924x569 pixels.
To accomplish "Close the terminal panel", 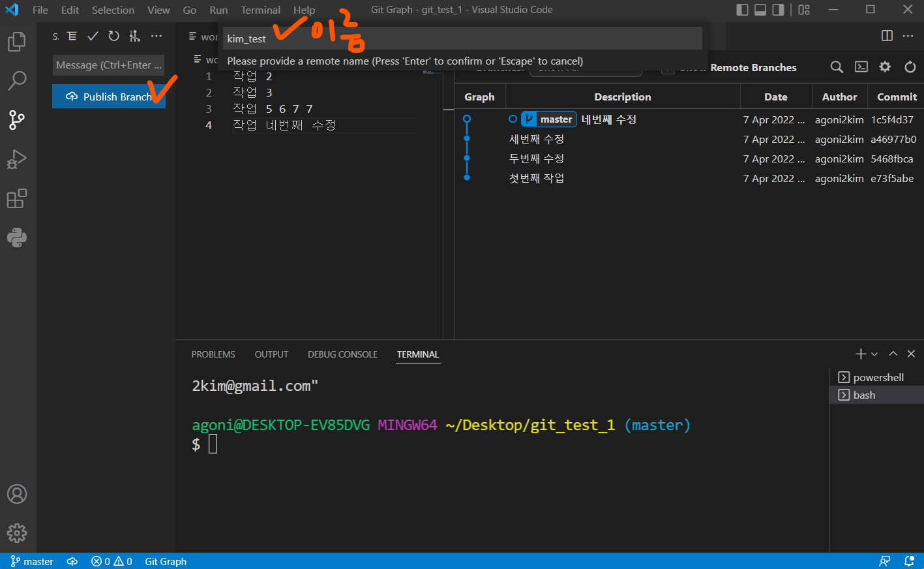I will 911,354.
